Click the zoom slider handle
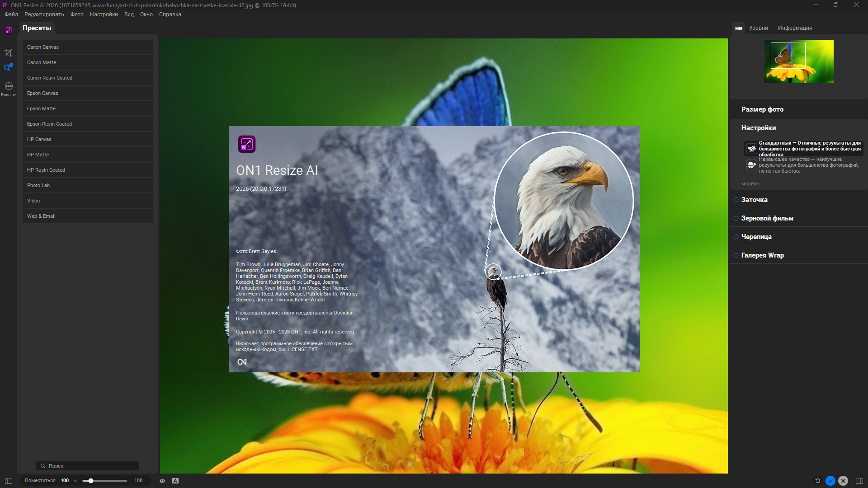Image resolution: width=868 pixels, height=488 pixels. [x=91, y=481]
